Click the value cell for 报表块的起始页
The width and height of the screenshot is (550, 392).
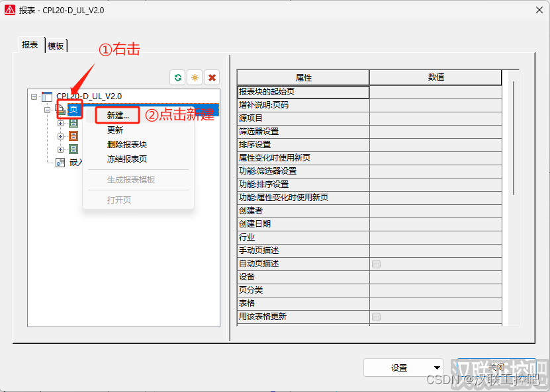pos(435,92)
